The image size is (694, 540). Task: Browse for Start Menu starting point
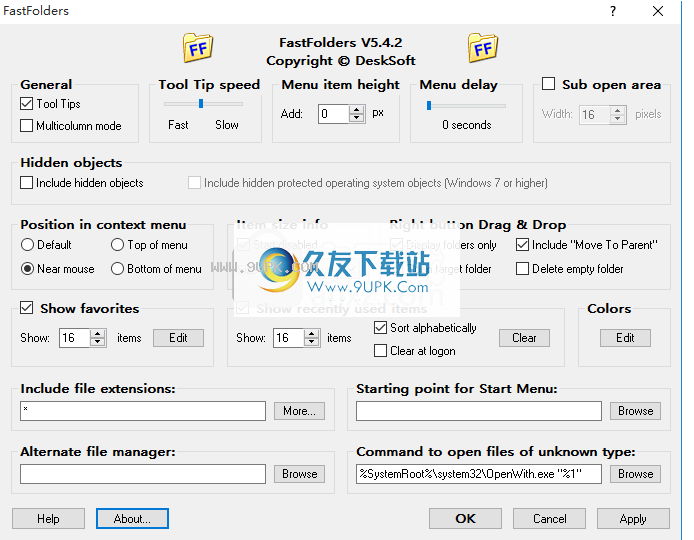[636, 411]
